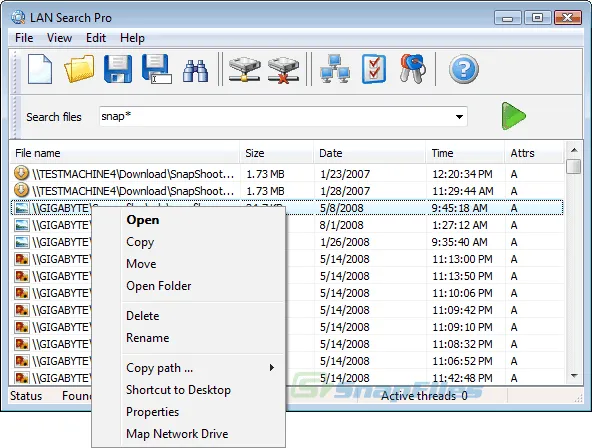The image size is (592, 448).
Task: Click the 11:42:48 PM time cell
Action: [462, 378]
